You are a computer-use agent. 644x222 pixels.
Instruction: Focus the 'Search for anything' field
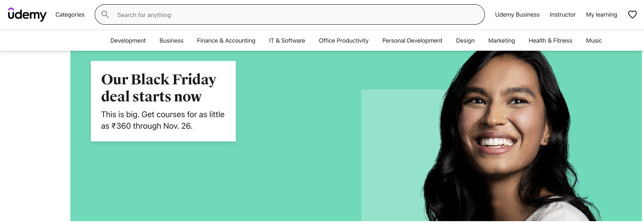(x=290, y=14)
